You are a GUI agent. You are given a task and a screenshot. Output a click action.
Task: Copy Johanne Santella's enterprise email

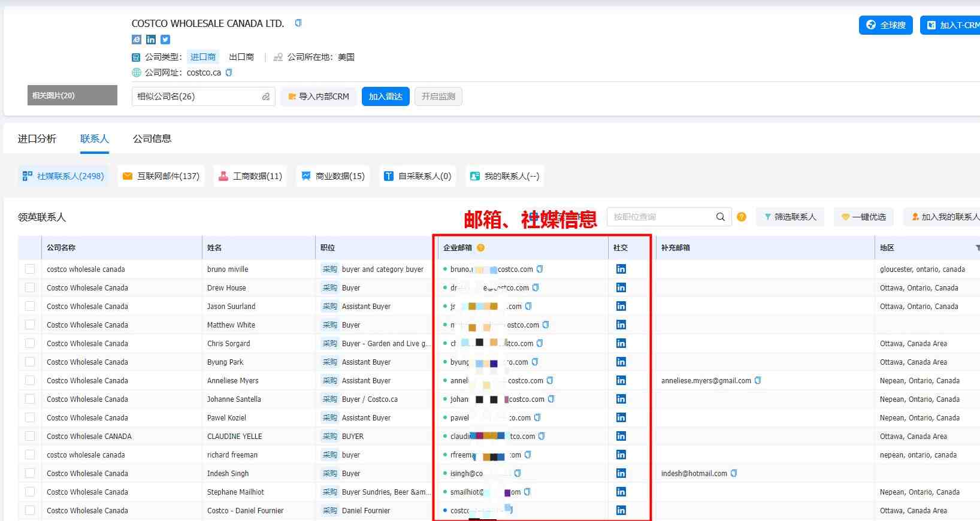click(x=551, y=399)
